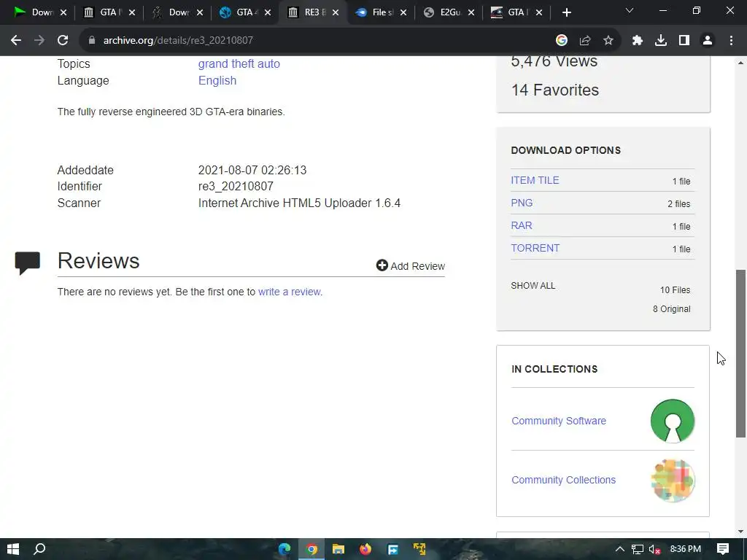Click the blue app icon after Firefox
This screenshot has width=747, height=560.
pyautogui.click(x=392, y=549)
